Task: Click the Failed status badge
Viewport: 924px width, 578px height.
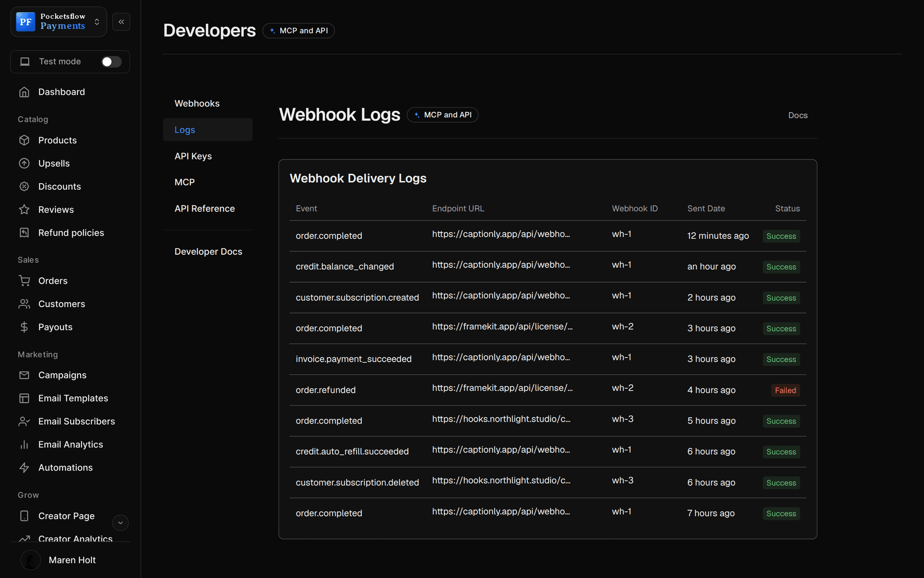Action: pyautogui.click(x=785, y=390)
